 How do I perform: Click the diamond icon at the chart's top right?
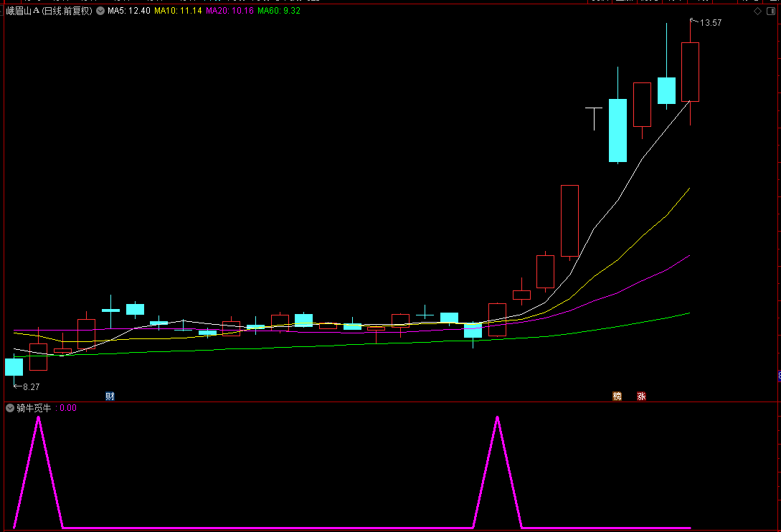[757, 11]
